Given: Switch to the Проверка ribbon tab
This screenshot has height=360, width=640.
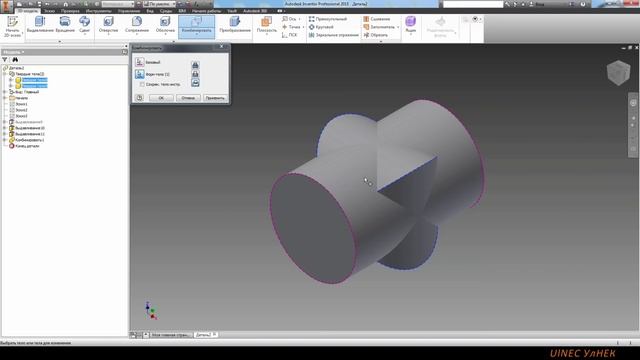Looking at the screenshot, I should click(x=70, y=11).
